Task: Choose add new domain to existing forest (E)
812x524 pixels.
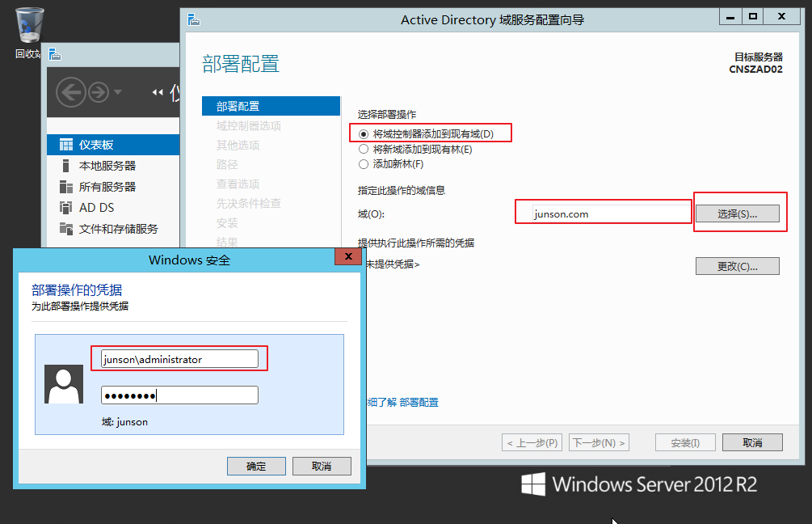Action: click(x=416, y=150)
